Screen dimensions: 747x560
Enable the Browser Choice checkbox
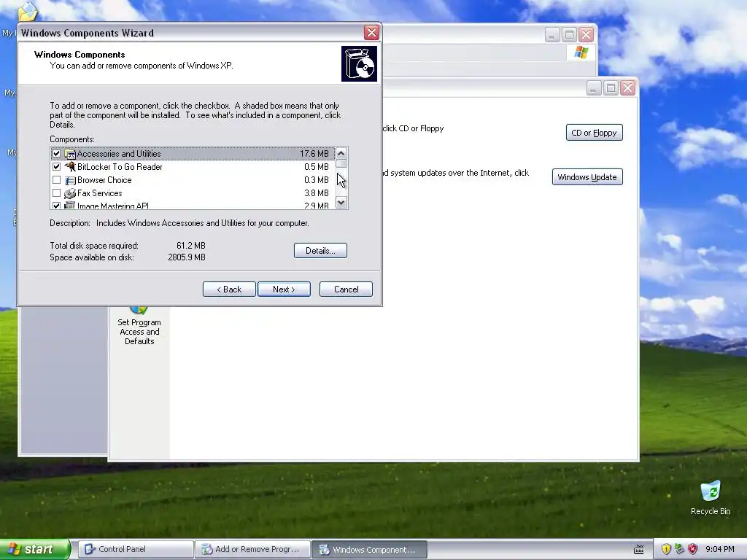click(57, 180)
